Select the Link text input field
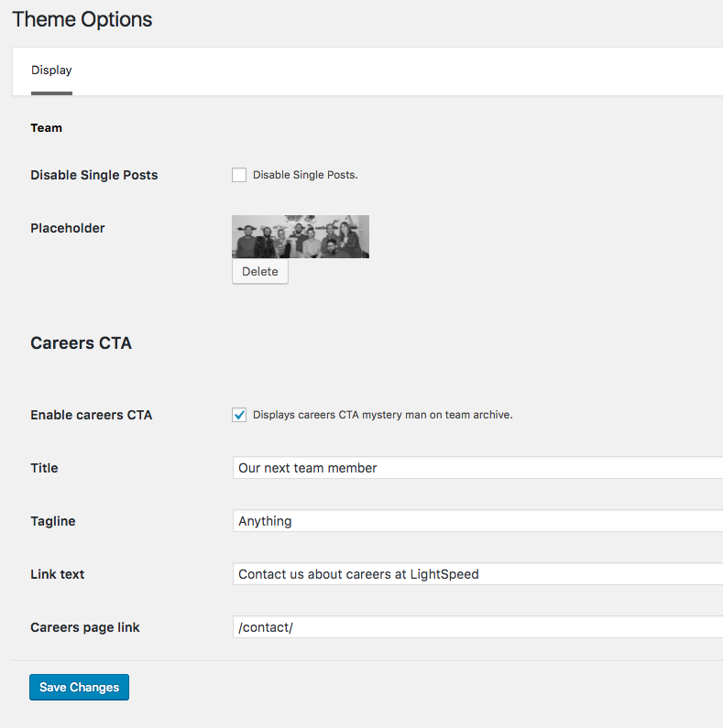Image resolution: width=723 pixels, height=728 pixels. [477, 574]
